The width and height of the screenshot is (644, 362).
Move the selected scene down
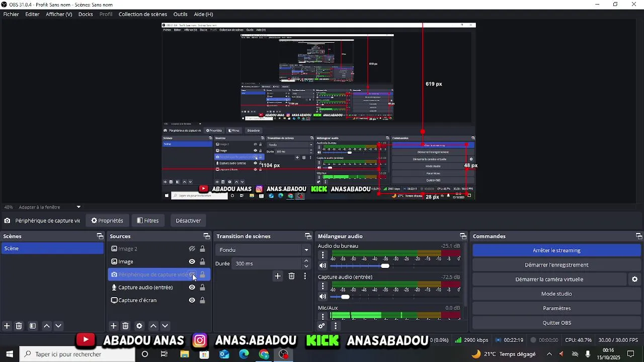[x=58, y=326]
